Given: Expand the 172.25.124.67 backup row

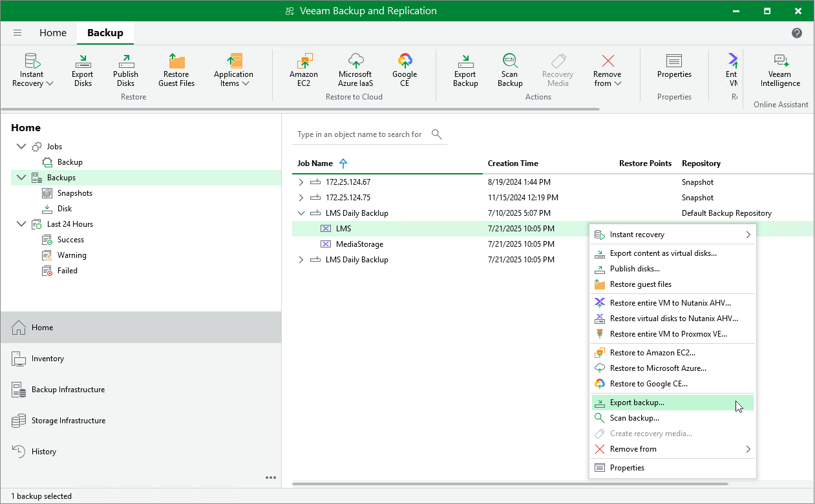Looking at the screenshot, I should [x=301, y=182].
